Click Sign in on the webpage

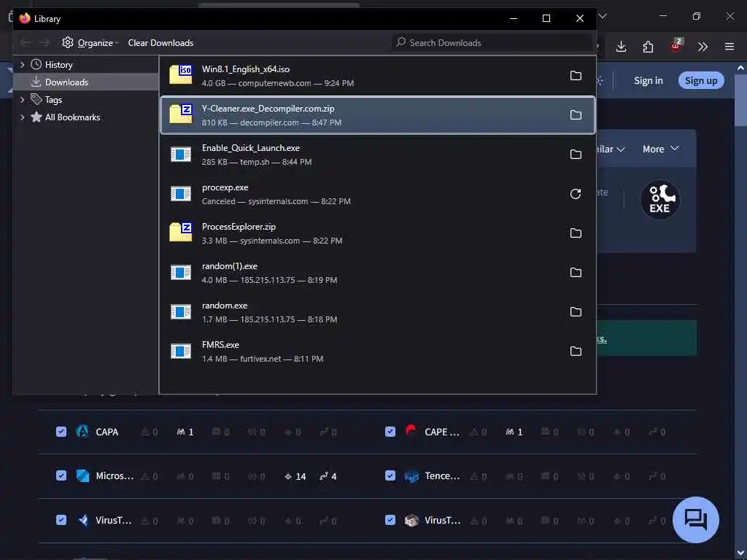[648, 80]
